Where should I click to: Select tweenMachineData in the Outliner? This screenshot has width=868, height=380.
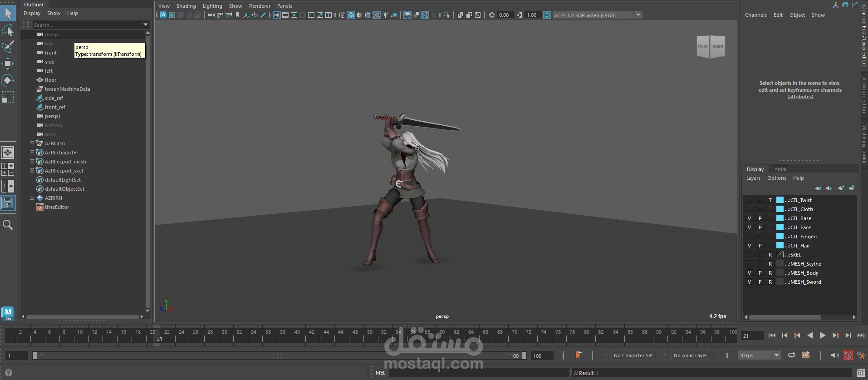[x=67, y=89]
